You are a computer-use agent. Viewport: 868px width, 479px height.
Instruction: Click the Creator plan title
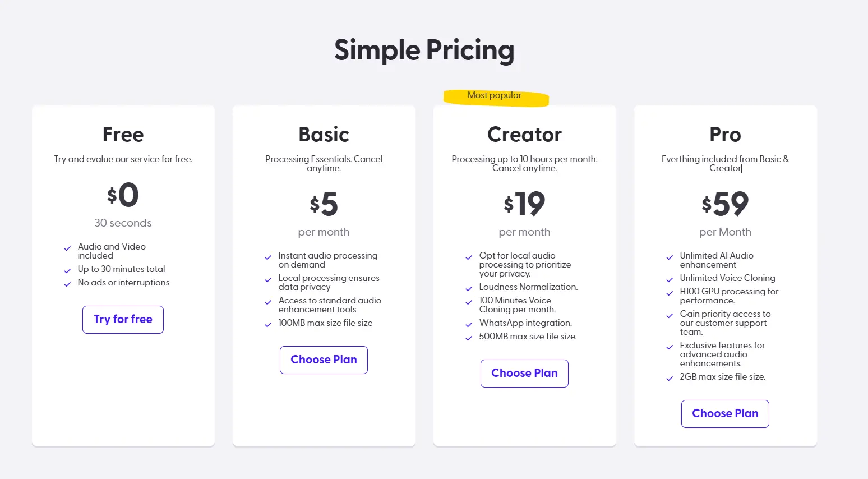click(524, 135)
